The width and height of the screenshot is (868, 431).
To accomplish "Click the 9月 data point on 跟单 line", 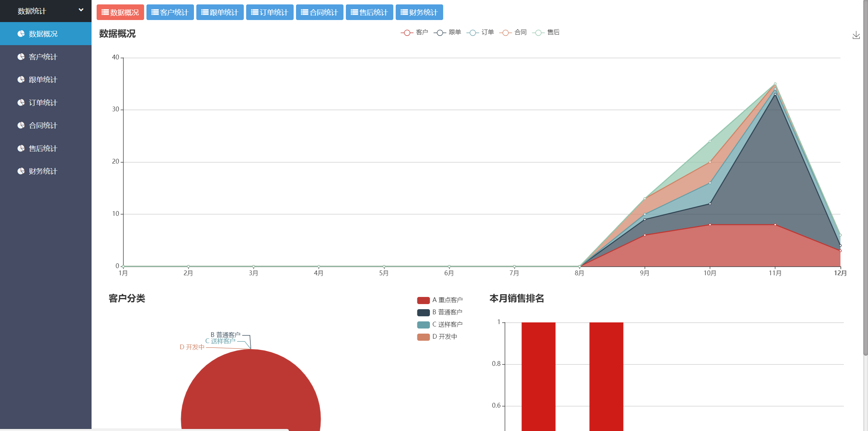I will pyautogui.click(x=645, y=220).
